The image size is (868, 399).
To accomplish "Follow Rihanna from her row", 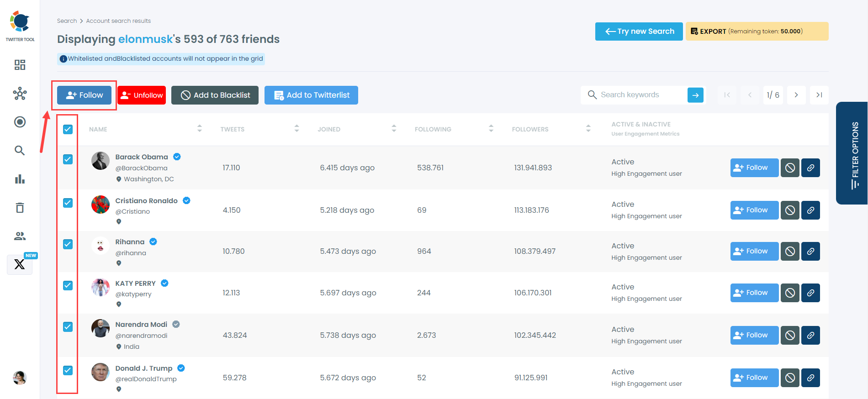I will [754, 251].
